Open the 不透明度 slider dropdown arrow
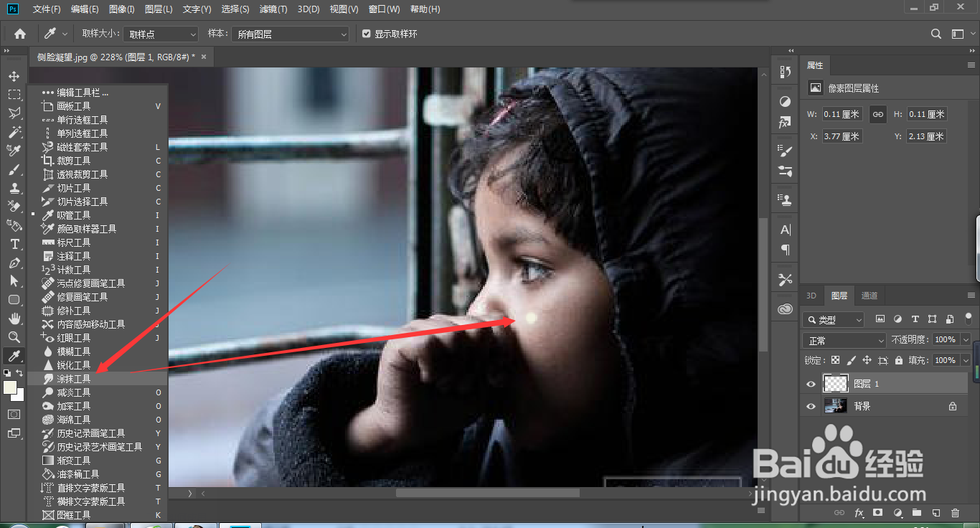Screen dimensions: 980x528 (x=966, y=339)
